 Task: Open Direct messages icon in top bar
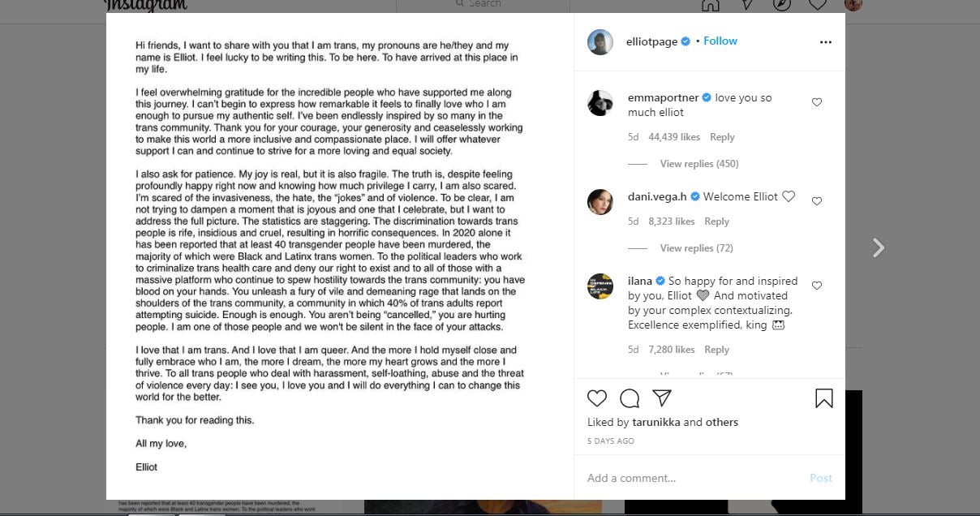(746, 5)
